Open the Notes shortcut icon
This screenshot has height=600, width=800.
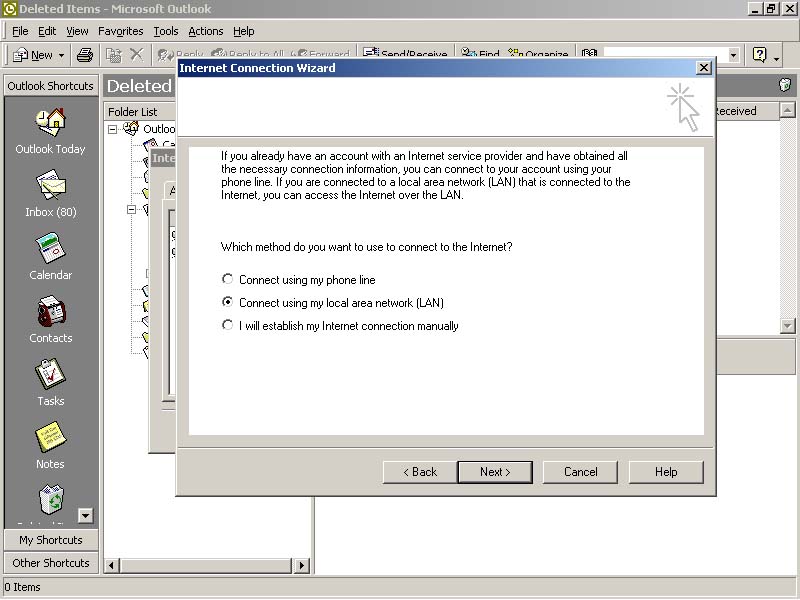(x=51, y=437)
